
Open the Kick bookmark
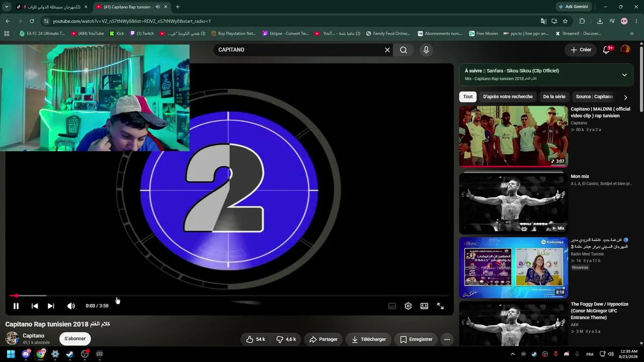coord(117,34)
